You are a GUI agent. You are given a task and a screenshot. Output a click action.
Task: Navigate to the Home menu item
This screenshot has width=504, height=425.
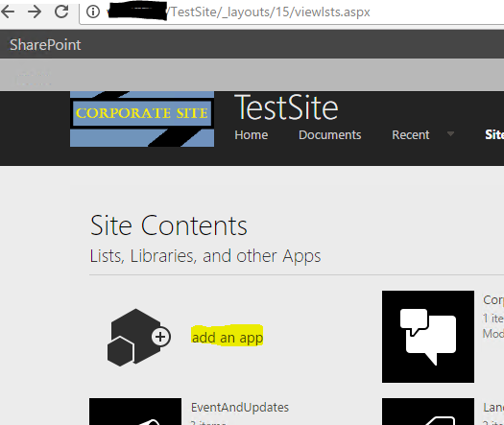click(251, 135)
